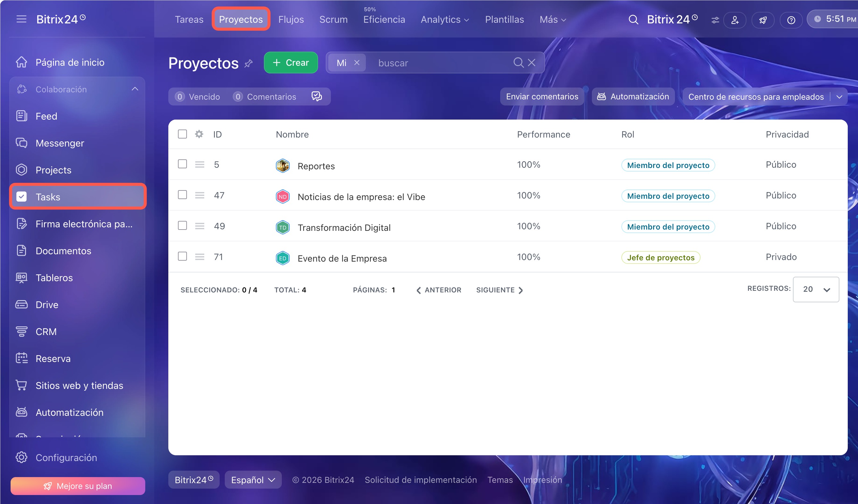Screen dimensions: 858x504
Task: Open Tableros in the sidebar
Action: click(x=78, y=278)
